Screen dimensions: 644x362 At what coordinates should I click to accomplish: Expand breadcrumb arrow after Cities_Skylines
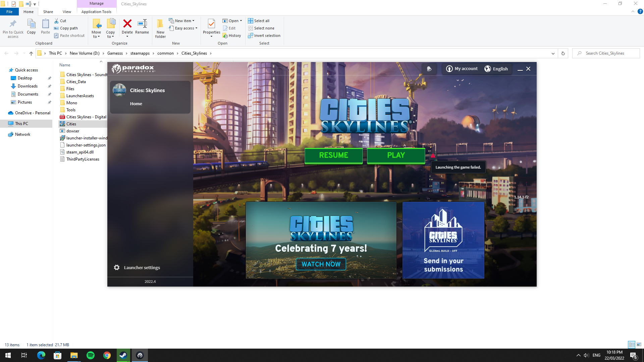(x=211, y=53)
